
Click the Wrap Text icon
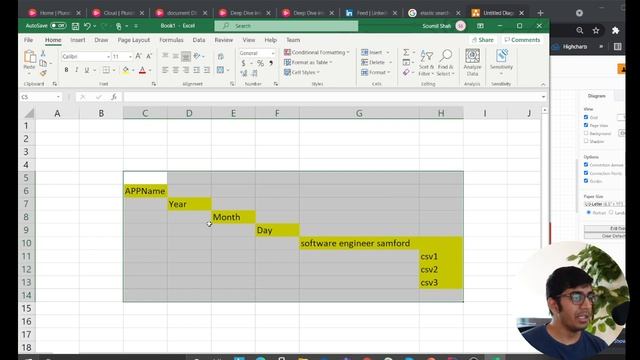point(221,56)
